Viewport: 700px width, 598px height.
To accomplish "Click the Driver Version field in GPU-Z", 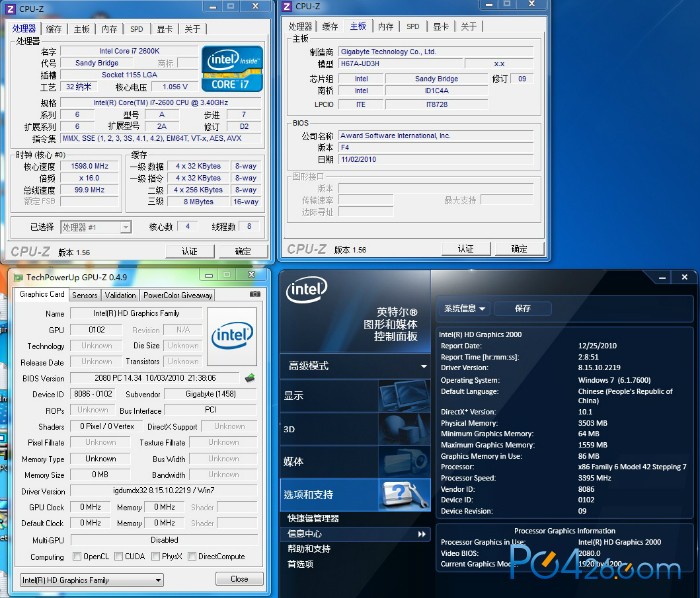I will [x=164, y=490].
